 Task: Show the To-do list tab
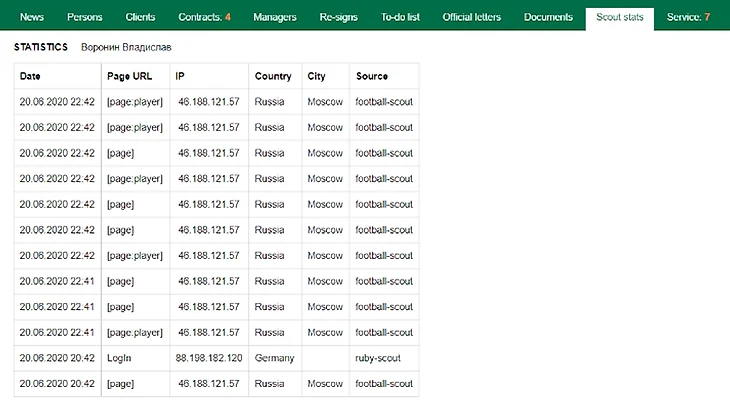pyautogui.click(x=402, y=17)
